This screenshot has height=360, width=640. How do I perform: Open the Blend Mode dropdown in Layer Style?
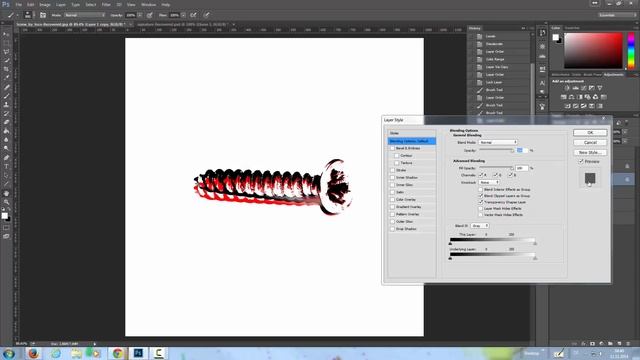pos(498,142)
